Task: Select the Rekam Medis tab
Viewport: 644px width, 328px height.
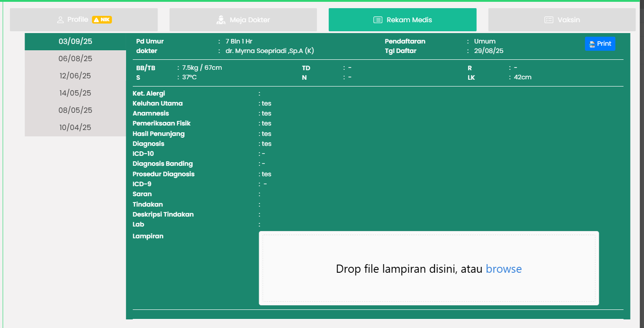Action: (x=402, y=19)
